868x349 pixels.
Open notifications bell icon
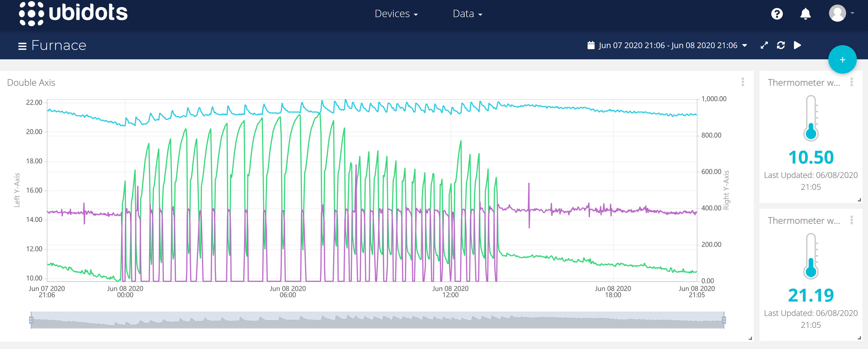(x=805, y=14)
